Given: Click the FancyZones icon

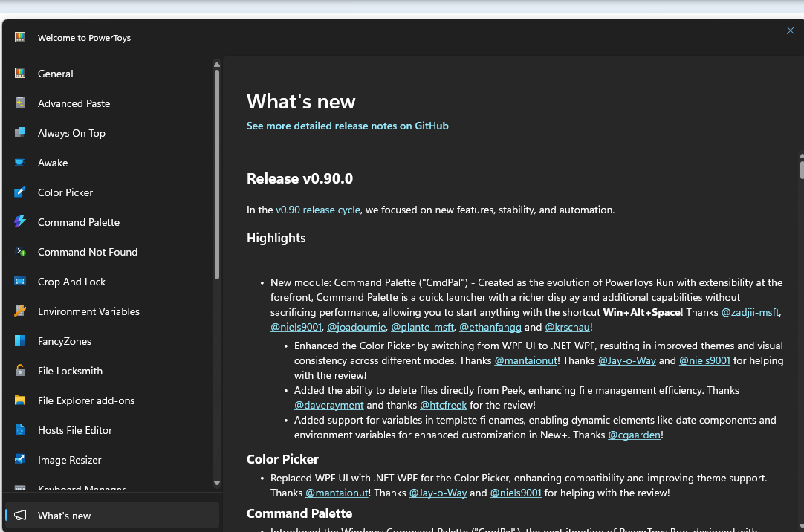Looking at the screenshot, I should (20, 341).
